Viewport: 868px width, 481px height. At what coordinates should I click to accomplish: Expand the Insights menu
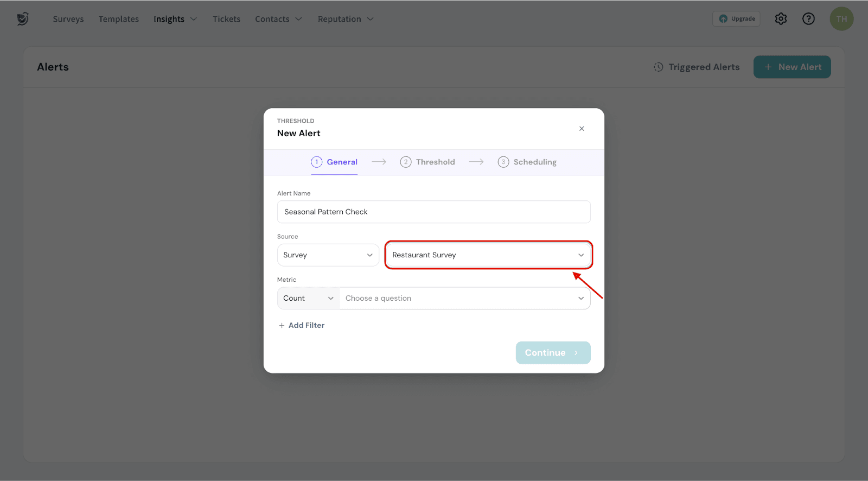tap(175, 19)
